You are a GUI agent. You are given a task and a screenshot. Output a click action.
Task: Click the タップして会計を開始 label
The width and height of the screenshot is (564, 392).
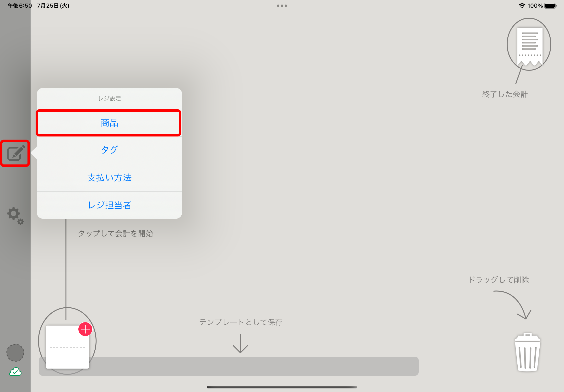click(115, 233)
